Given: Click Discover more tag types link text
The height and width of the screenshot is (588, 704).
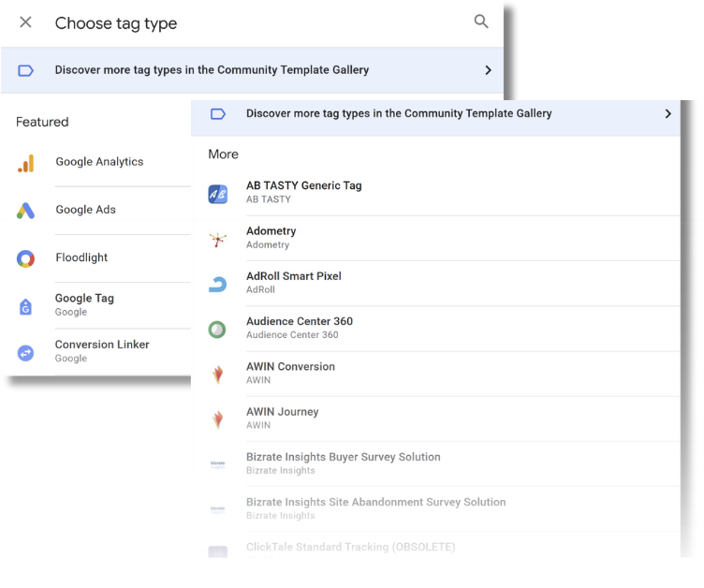Looking at the screenshot, I should pyautogui.click(x=212, y=70).
